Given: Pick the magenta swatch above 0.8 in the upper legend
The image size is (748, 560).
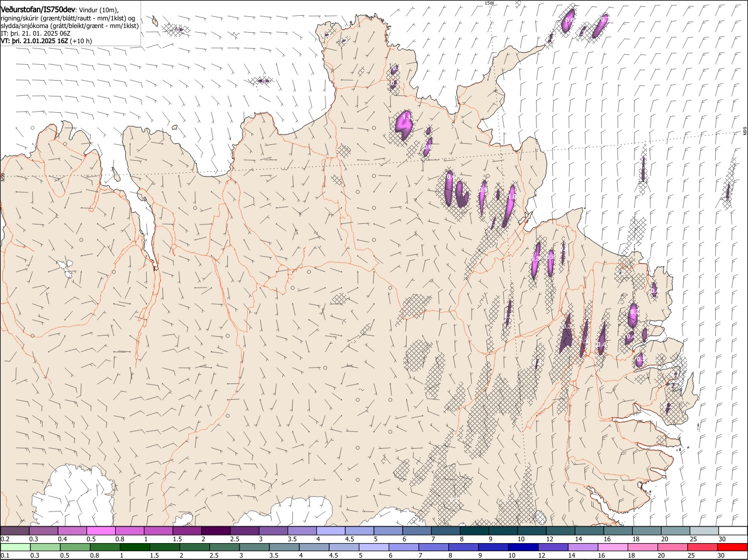Looking at the screenshot, I should click(129, 531).
